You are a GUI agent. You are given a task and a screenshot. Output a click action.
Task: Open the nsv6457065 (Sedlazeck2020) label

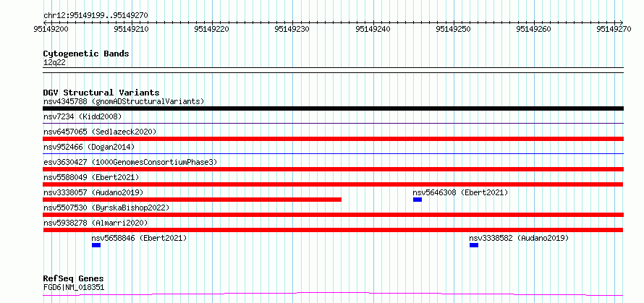[100, 132]
